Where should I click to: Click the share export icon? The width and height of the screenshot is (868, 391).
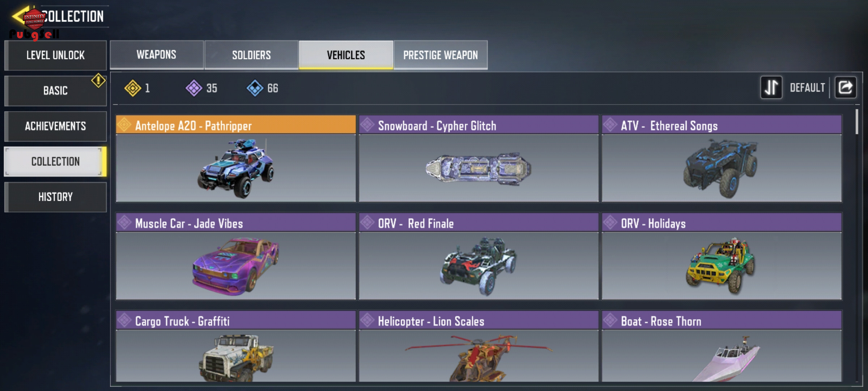(x=845, y=87)
